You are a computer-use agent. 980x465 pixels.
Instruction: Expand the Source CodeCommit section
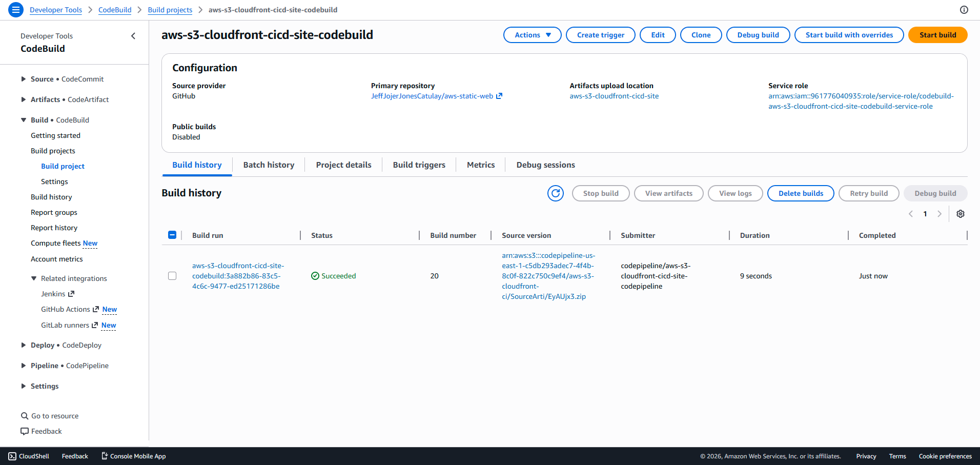click(x=24, y=79)
